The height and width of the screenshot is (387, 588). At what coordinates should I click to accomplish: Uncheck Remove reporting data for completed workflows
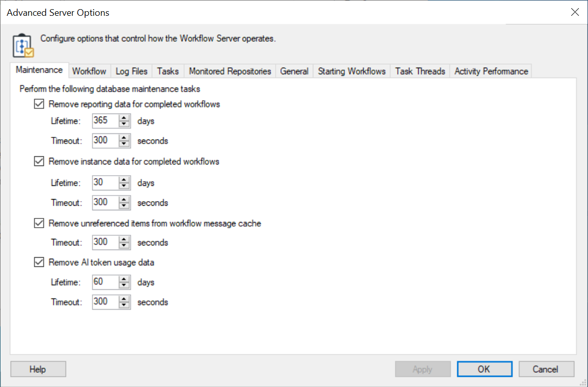39,104
